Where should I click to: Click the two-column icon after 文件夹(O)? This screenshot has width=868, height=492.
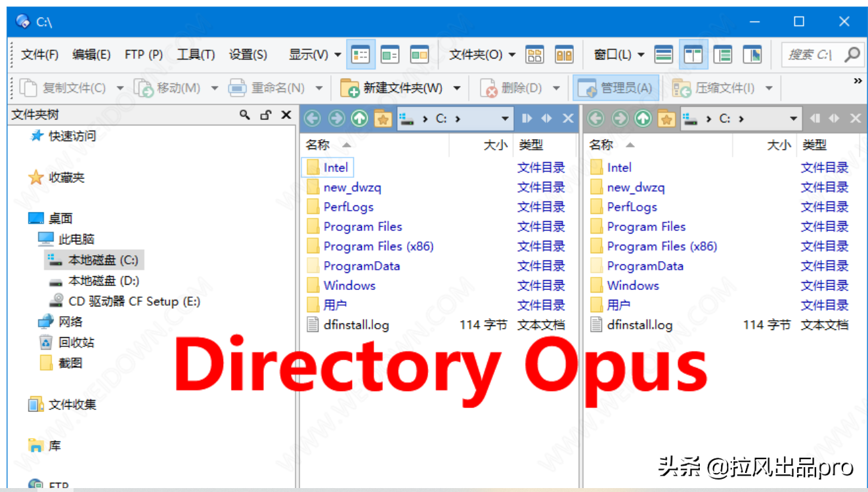[x=564, y=54]
